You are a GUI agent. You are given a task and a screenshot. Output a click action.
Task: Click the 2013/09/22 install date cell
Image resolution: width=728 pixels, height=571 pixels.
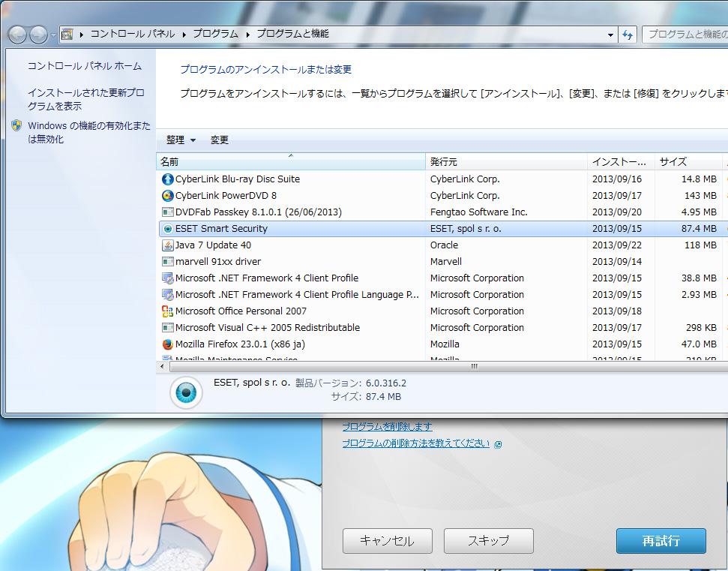[x=616, y=245]
